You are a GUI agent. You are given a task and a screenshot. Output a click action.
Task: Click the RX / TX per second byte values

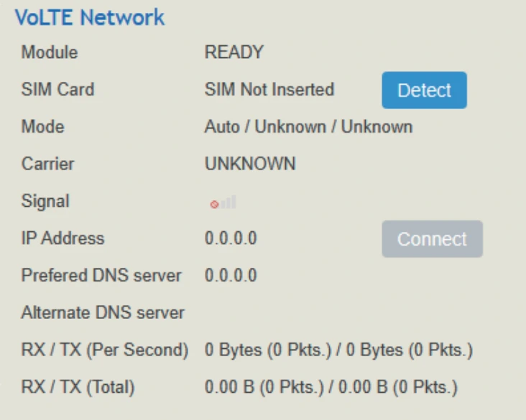338,351
